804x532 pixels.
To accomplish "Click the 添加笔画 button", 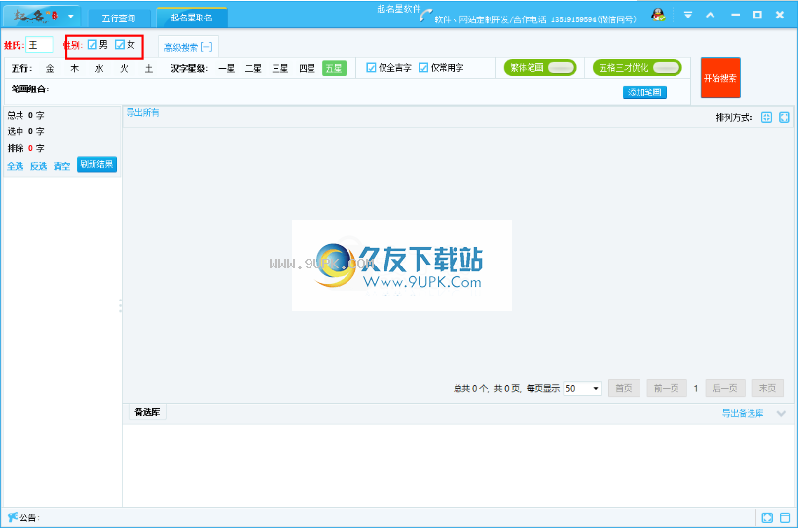I will tap(644, 92).
